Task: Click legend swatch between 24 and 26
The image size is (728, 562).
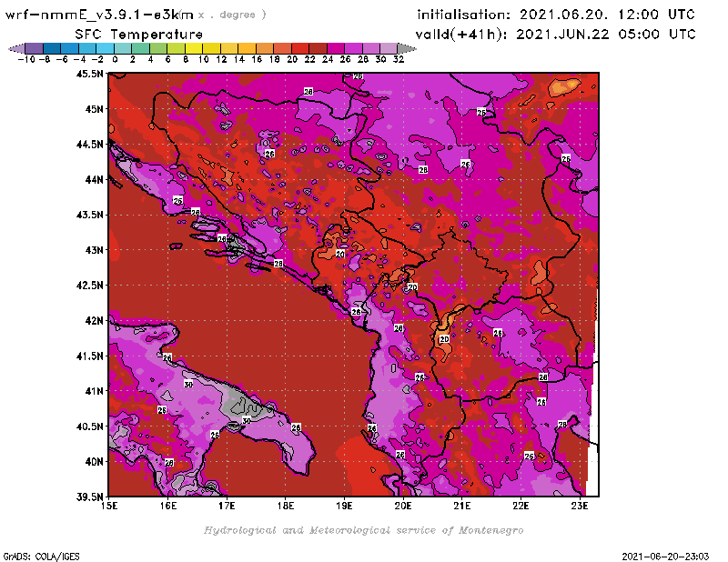Action: pos(335,48)
